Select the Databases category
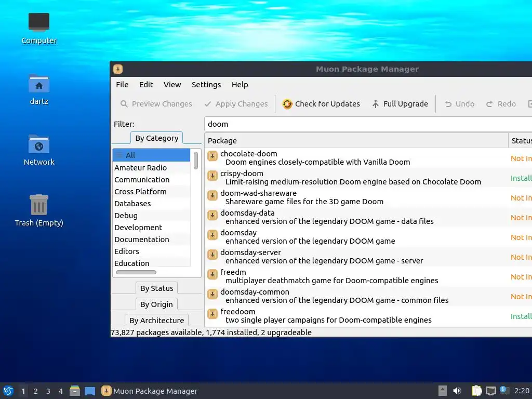This screenshot has width=532, height=399. [151, 204]
